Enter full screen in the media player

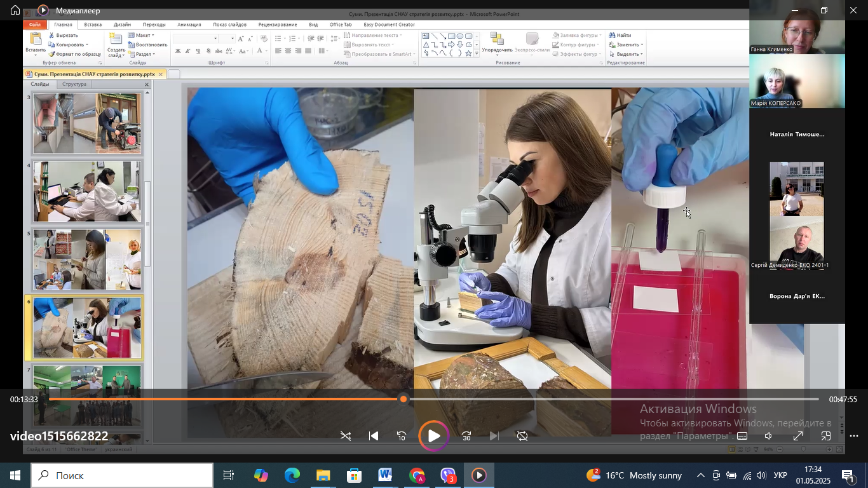coord(798,436)
